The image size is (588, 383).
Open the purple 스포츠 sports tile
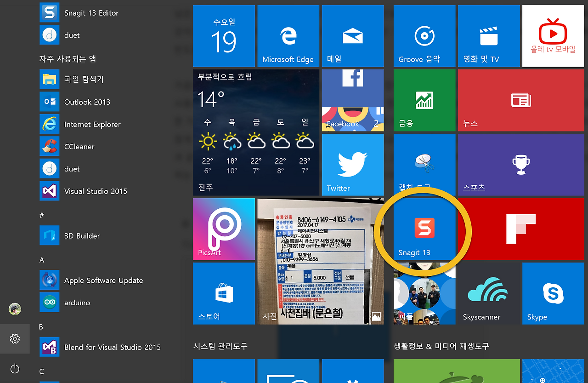tap(521, 165)
